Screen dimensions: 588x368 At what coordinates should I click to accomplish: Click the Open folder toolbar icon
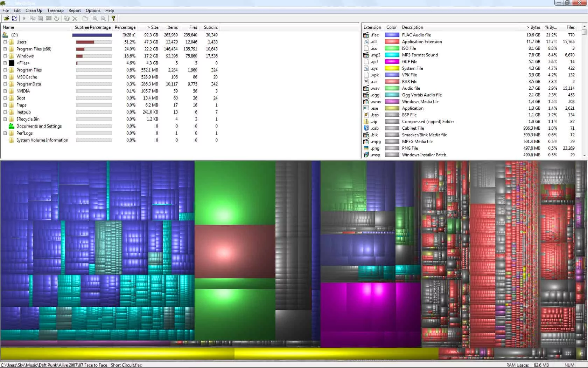pos(6,19)
